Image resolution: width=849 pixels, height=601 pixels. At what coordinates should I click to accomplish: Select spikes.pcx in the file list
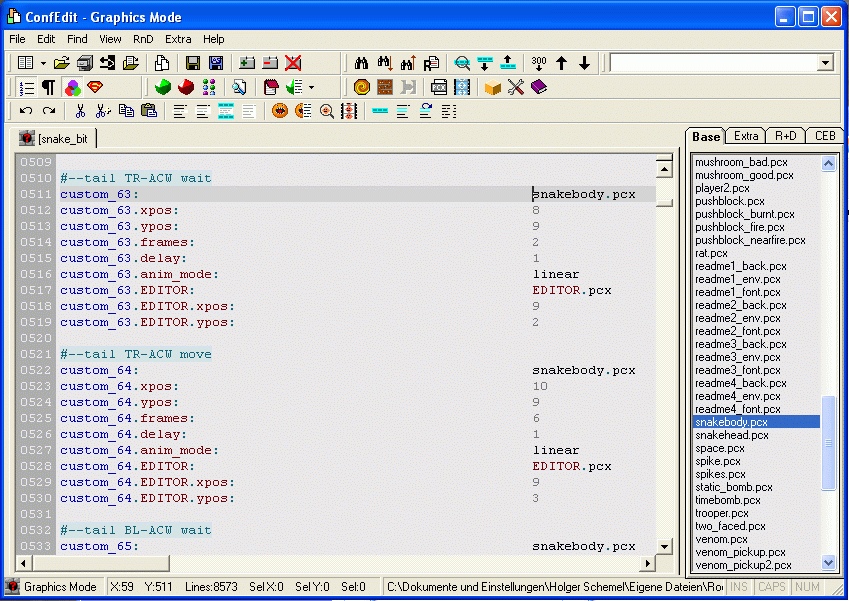pos(720,474)
